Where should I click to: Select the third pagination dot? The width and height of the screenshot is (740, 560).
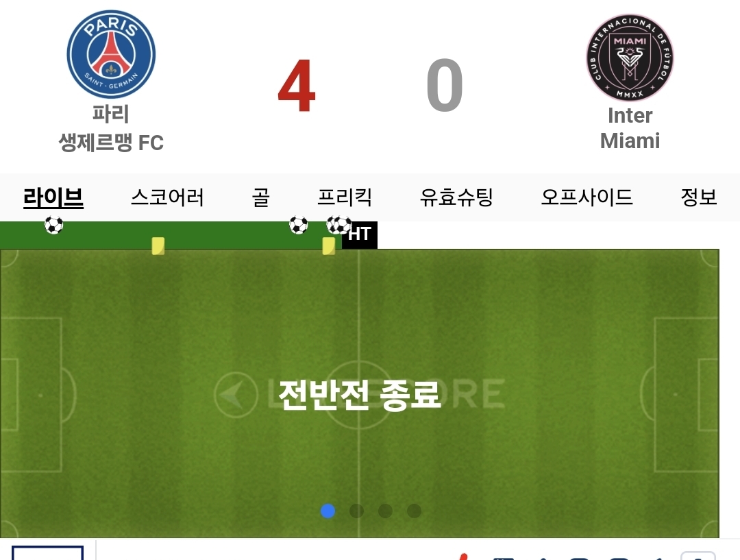(x=386, y=511)
